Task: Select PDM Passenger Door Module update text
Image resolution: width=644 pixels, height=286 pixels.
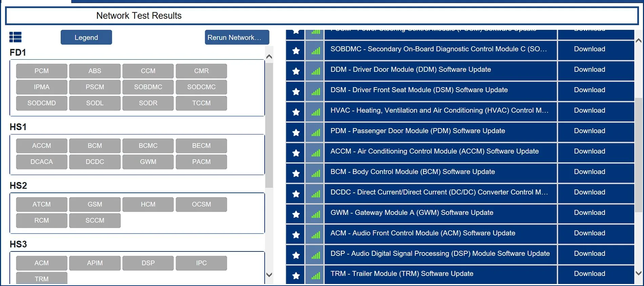Action: [418, 131]
